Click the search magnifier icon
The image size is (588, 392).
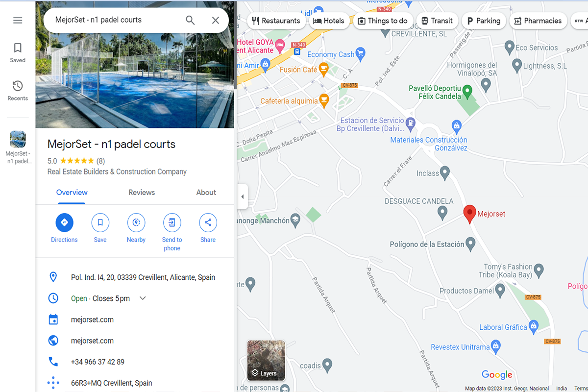[x=190, y=20]
